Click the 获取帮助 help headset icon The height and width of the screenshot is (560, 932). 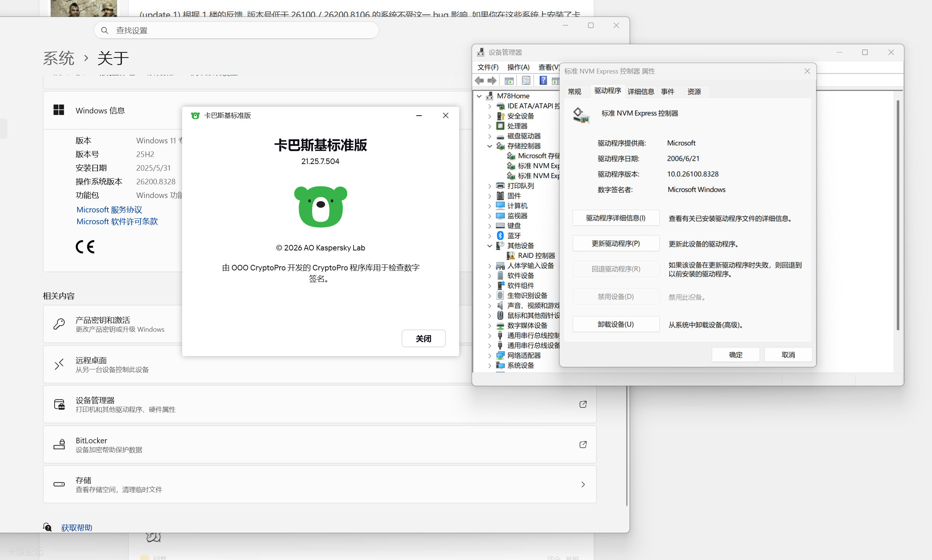(x=47, y=527)
